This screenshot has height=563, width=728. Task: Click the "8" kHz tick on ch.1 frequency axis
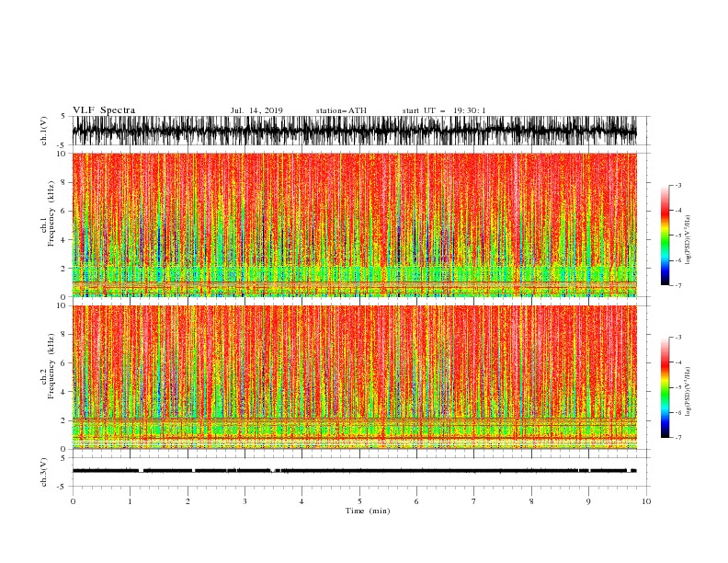(63, 182)
